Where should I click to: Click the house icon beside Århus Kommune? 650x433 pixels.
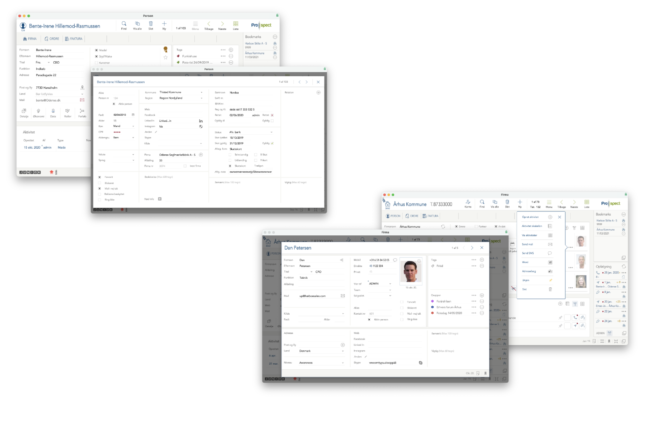click(x=387, y=205)
